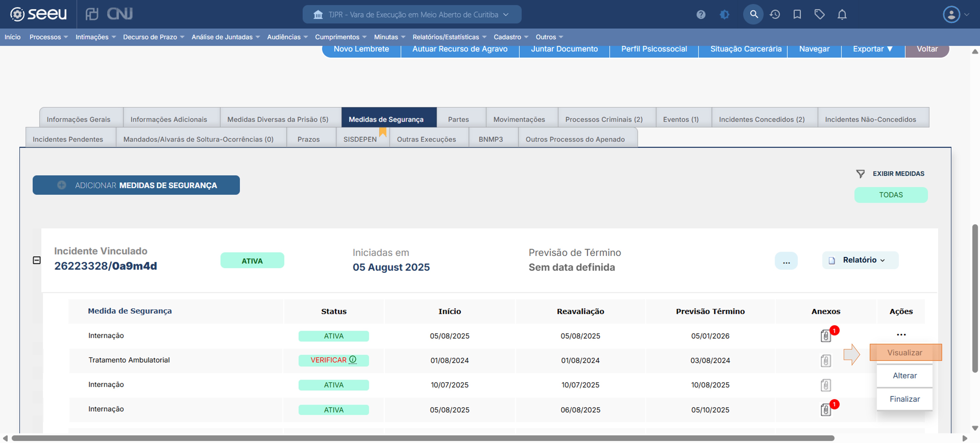Open the tags icon in header

(819, 14)
